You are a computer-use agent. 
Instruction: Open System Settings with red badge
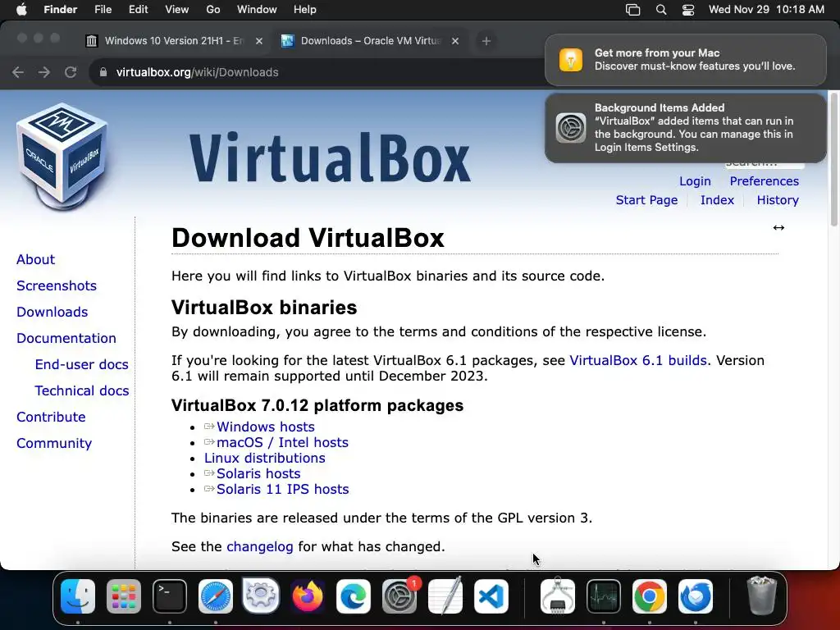click(399, 596)
